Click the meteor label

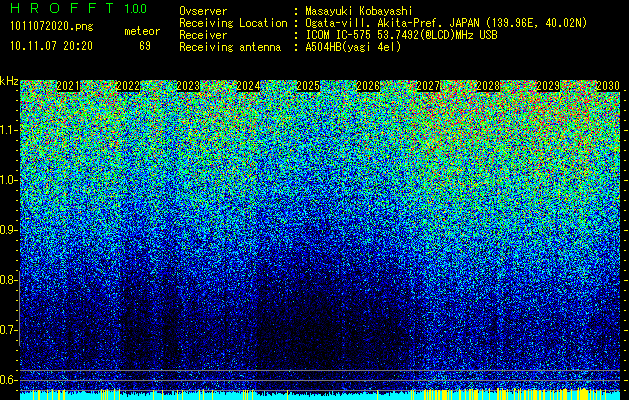142,31
